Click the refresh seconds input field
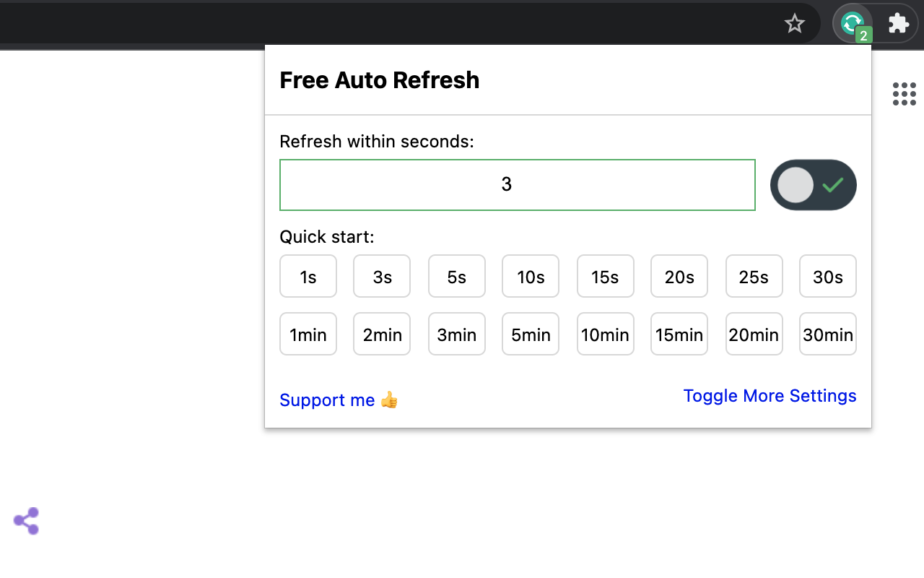This screenshot has width=924, height=578. pos(517,185)
